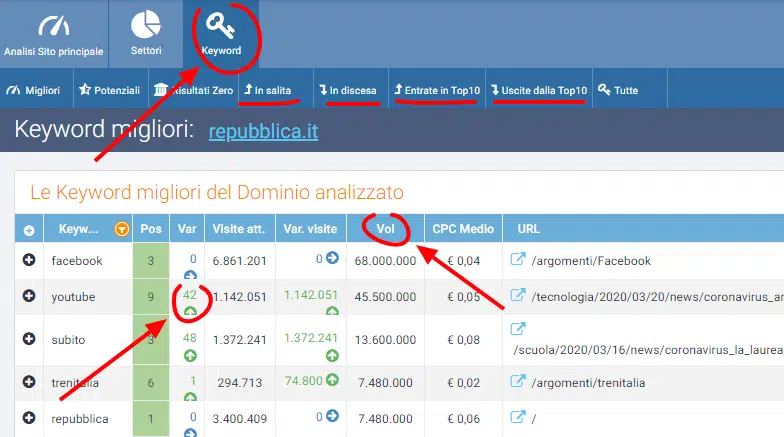
Task: Click the gauge icon beside Migliori
Action: [13, 90]
